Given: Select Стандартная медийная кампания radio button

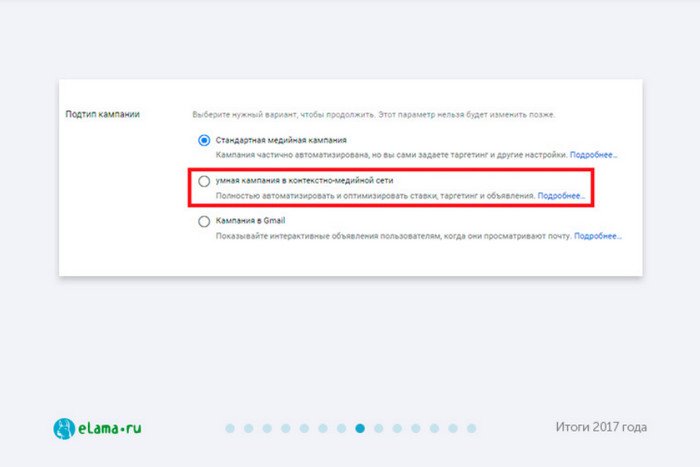Looking at the screenshot, I should point(204,140).
